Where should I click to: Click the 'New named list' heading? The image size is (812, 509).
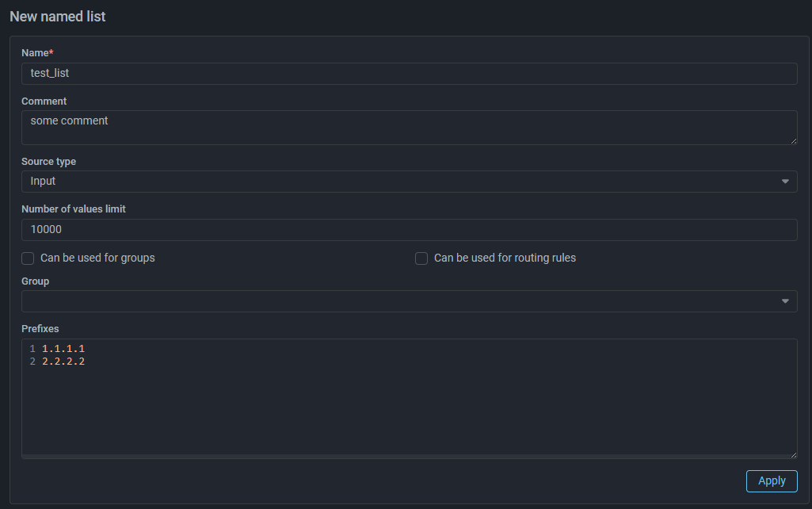tap(58, 17)
